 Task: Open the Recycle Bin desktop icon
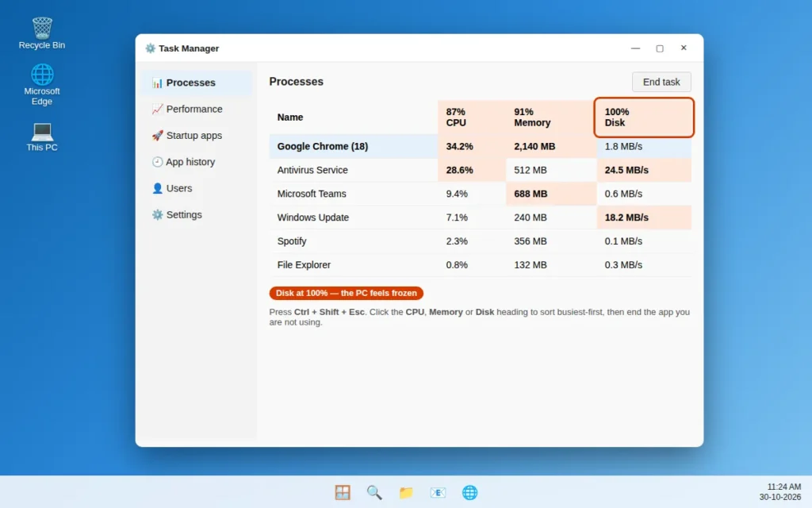[x=42, y=33]
